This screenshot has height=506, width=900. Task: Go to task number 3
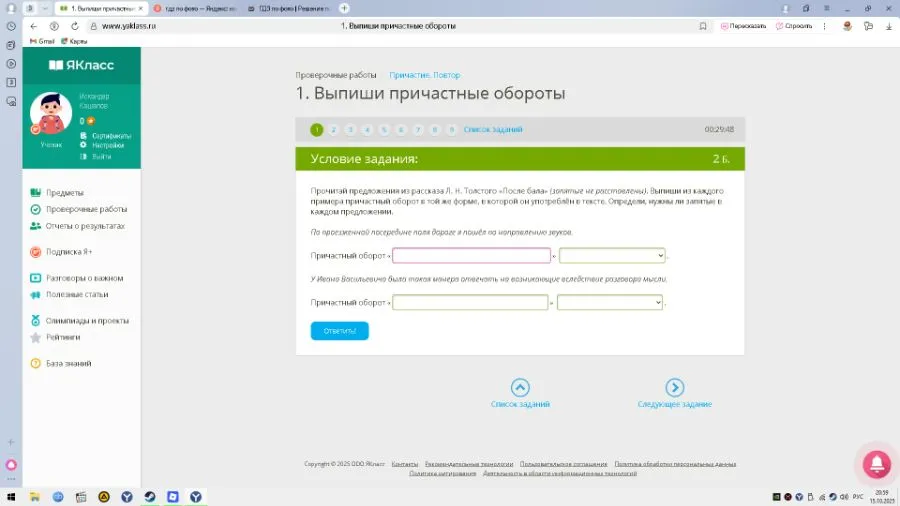coord(350,130)
